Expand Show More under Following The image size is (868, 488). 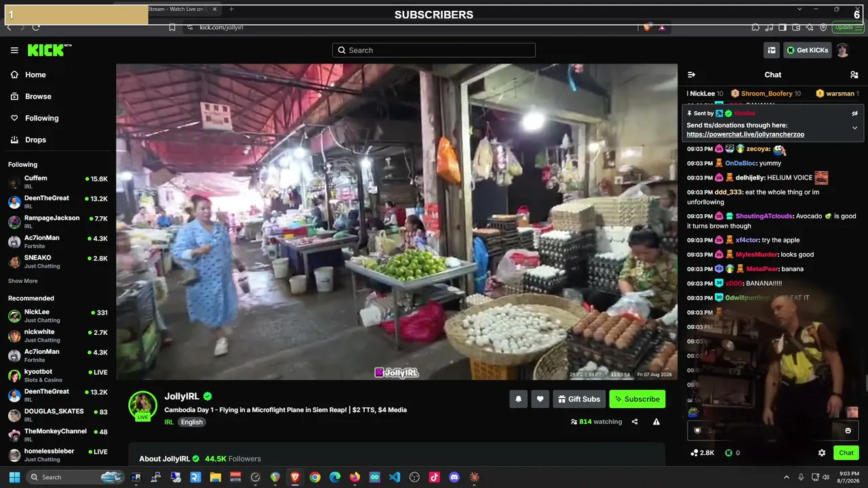pos(23,281)
